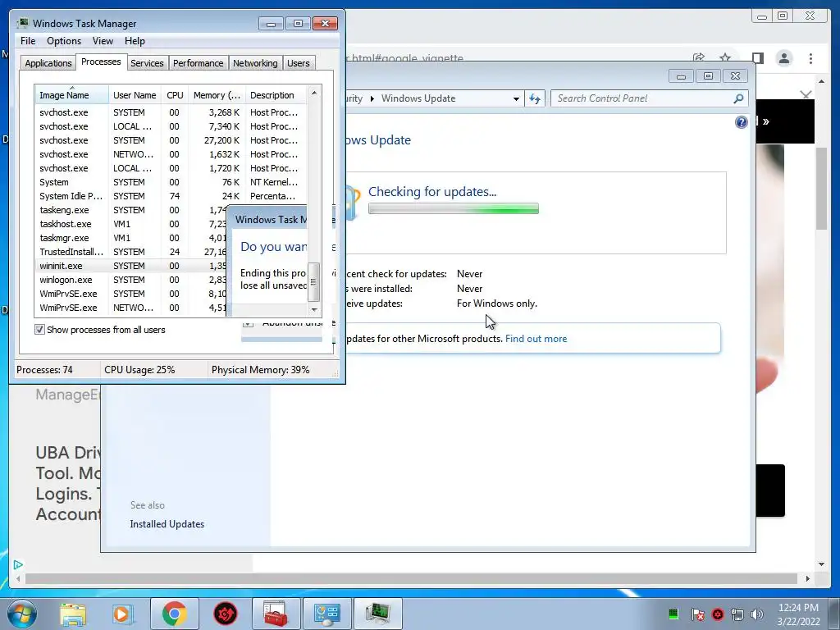Open the red gear app on taskbar
Image resolution: width=840 pixels, height=630 pixels.
tap(226, 614)
